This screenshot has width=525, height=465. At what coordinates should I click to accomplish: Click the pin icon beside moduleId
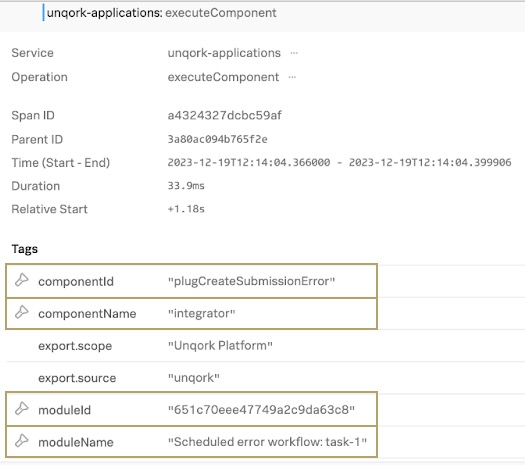pyautogui.click(x=22, y=408)
